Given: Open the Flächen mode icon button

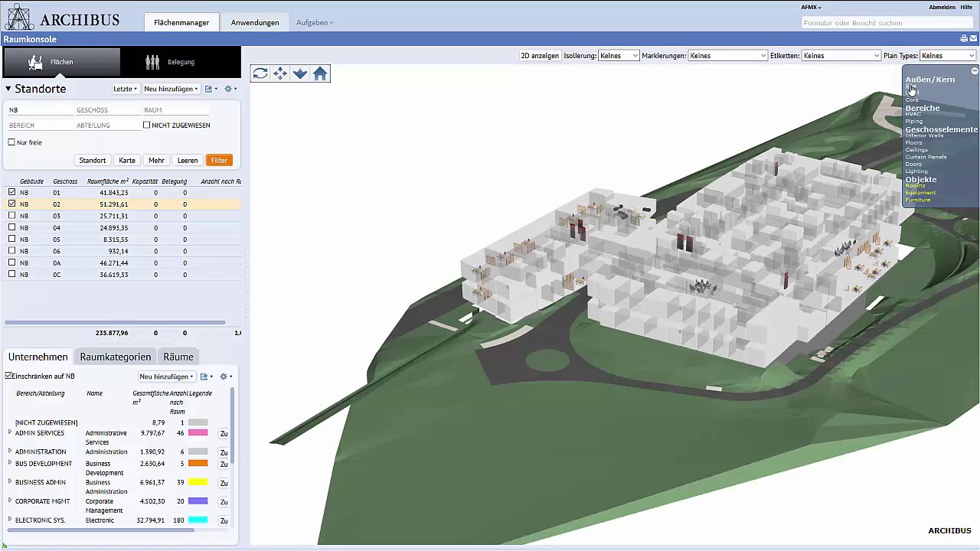Looking at the screenshot, I should click(x=62, y=62).
